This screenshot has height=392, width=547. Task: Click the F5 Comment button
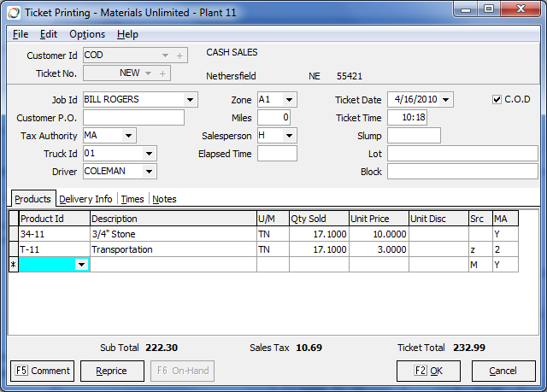[x=42, y=371]
